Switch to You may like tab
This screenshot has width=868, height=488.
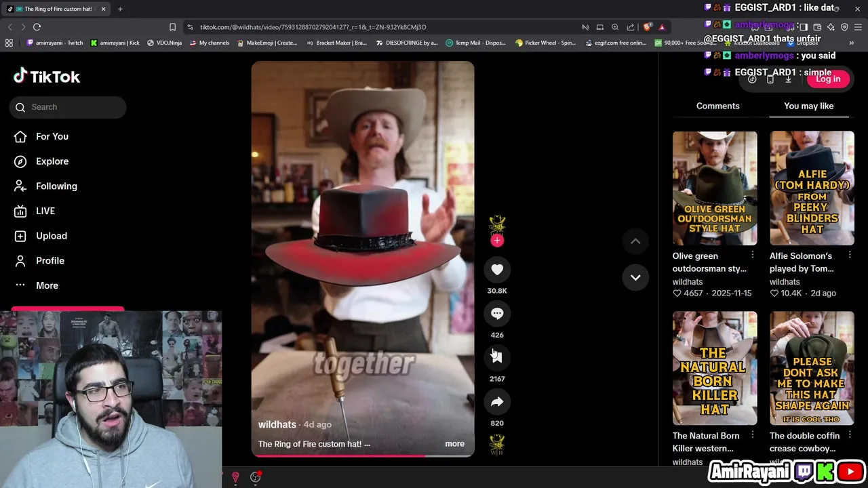[808, 106]
